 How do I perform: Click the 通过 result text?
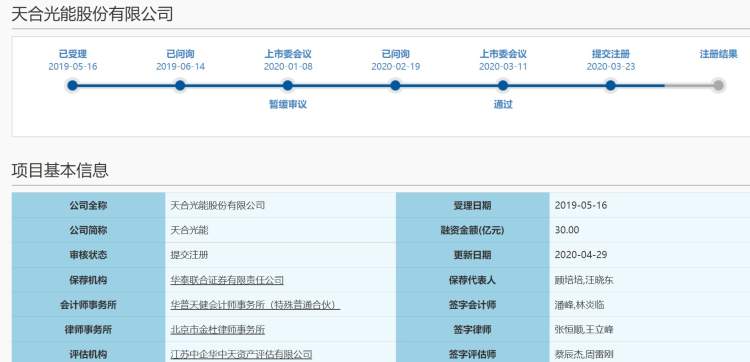point(503,105)
